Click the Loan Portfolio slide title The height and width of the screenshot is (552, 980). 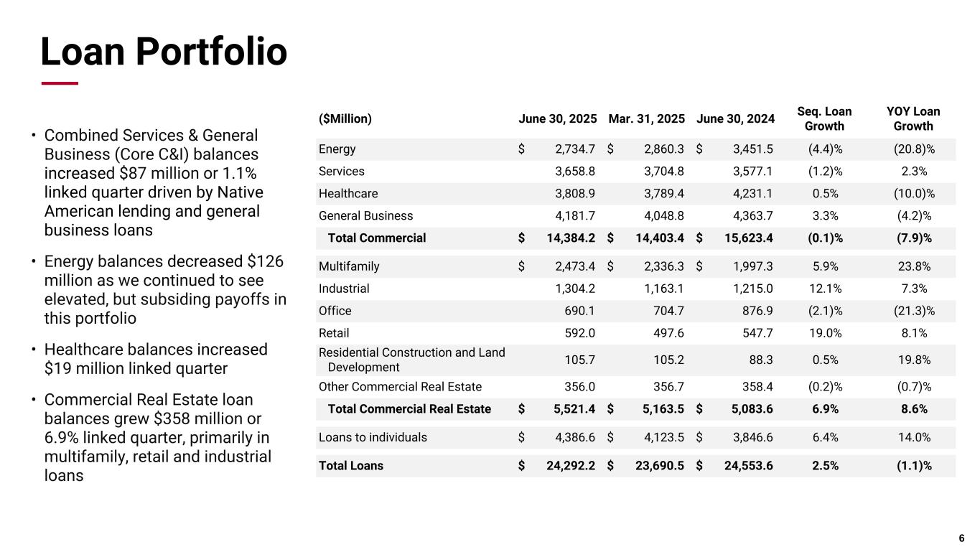click(164, 52)
